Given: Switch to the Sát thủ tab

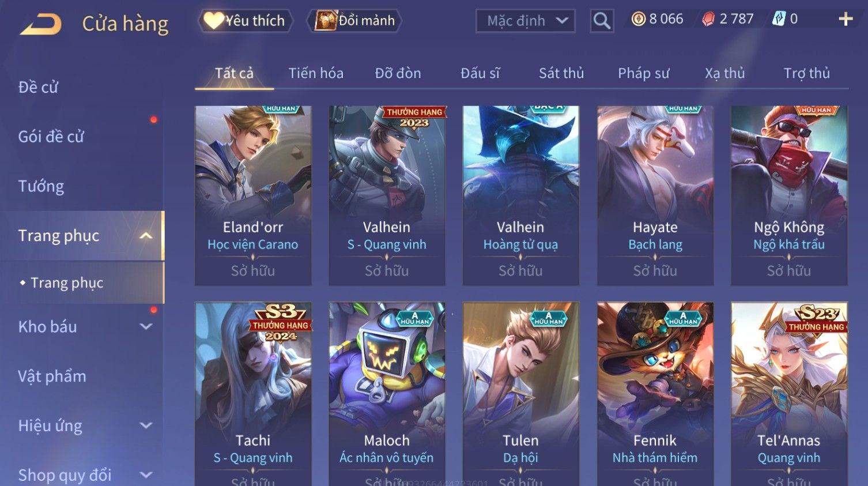Looking at the screenshot, I should (561, 73).
